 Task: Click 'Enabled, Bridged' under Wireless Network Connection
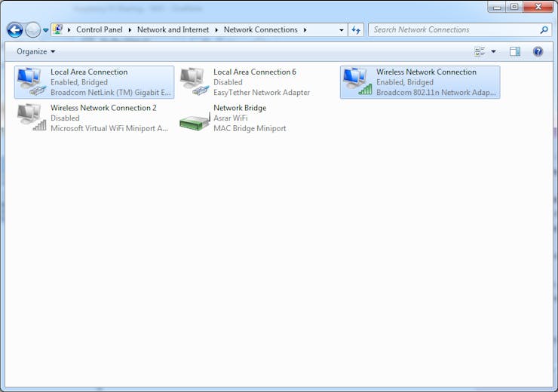(x=405, y=82)
